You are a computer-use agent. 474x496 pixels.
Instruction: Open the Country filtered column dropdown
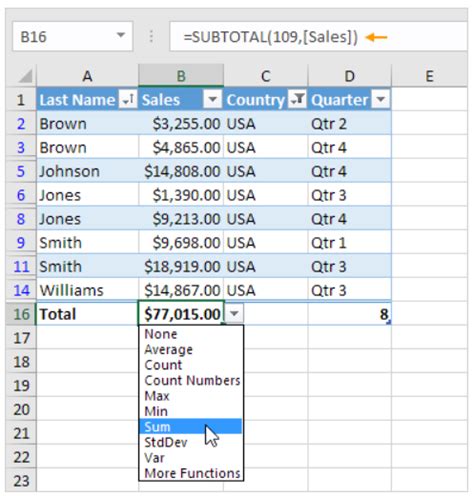(297, 99)
